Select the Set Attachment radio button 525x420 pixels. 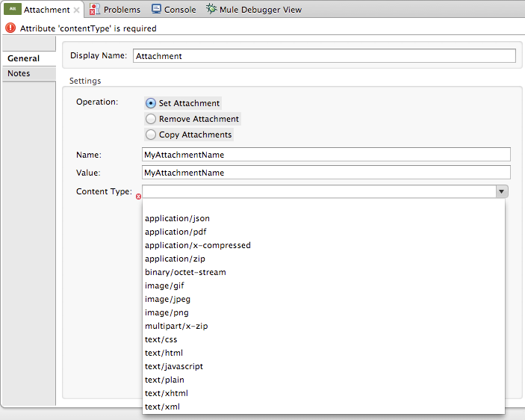pyautogui.click(x=152, y=103)
